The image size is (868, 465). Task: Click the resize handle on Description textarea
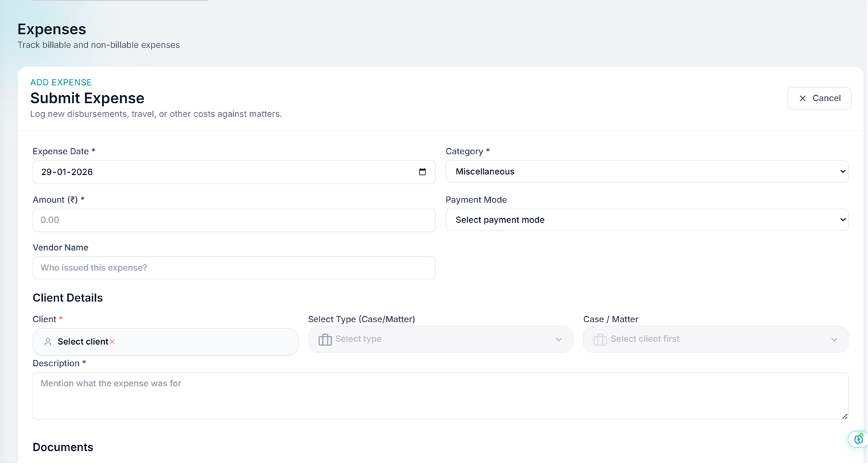coord(844,415)
